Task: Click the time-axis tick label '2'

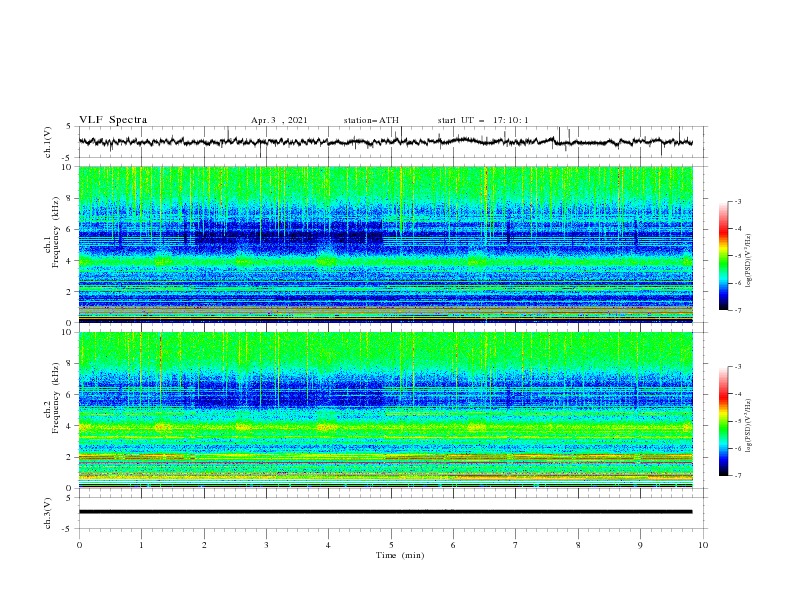Action: click(x=204, y=545)
